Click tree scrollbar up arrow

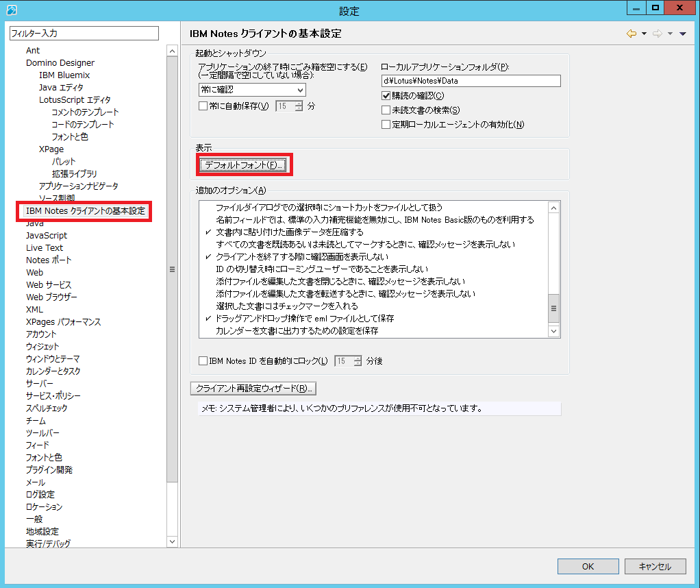click(x=173, y=51)
